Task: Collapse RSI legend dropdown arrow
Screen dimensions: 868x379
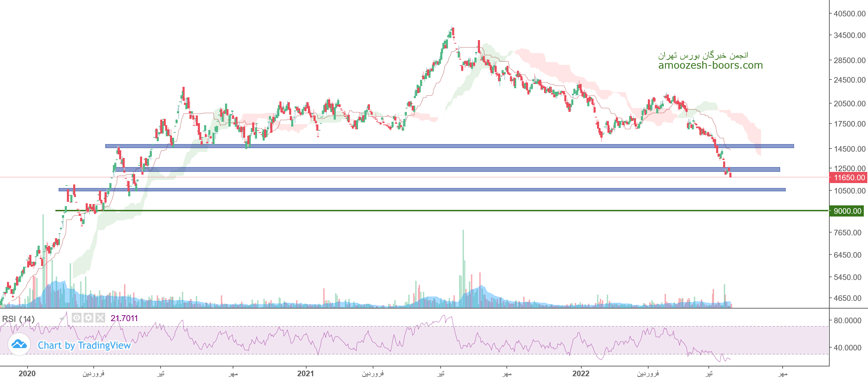Action: point(62,319)
